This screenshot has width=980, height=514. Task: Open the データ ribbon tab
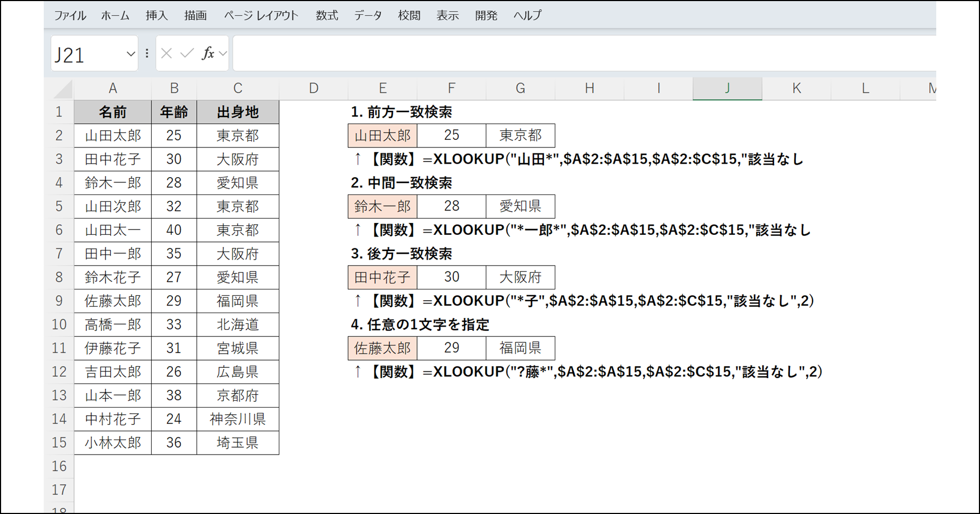(367, 15)
